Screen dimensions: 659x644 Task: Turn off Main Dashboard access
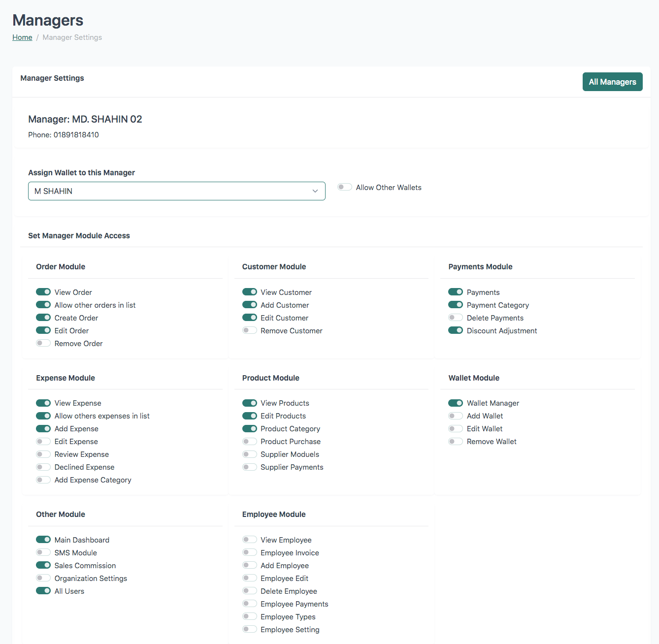(x=43, y=540)
